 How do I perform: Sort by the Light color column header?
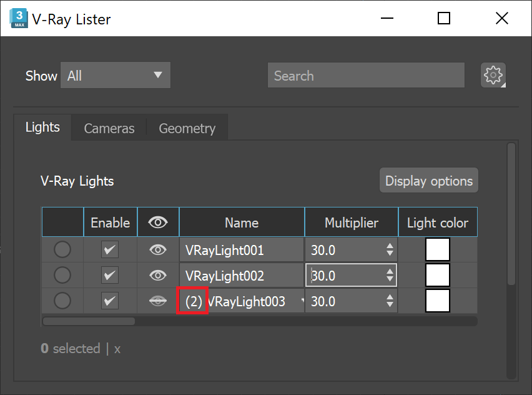(438, 222)
